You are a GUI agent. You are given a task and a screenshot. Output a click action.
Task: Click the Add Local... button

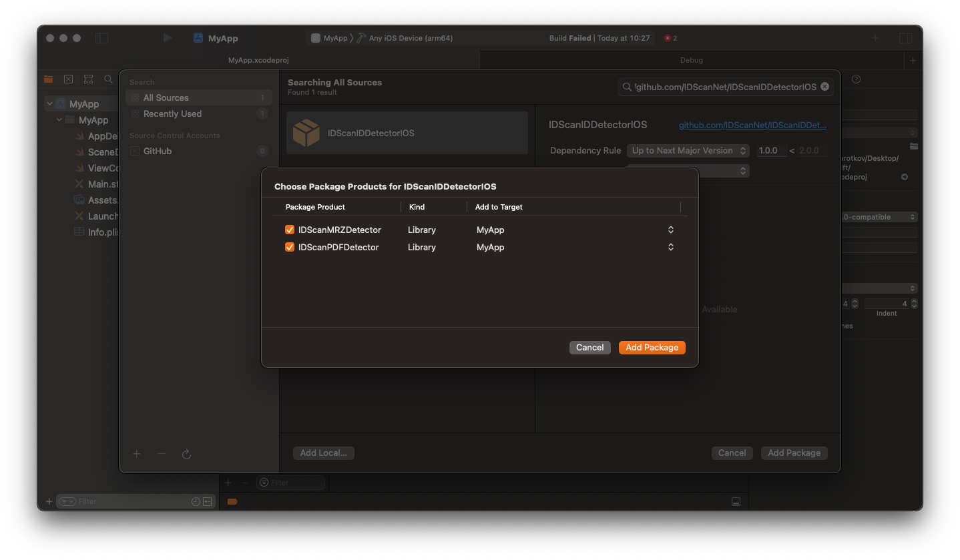(324, 453)
